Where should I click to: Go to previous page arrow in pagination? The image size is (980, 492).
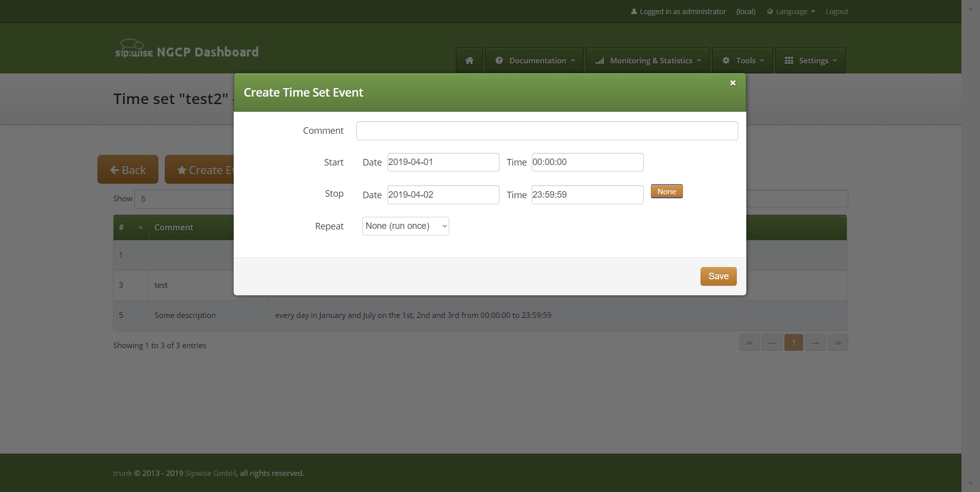point(771,343)
